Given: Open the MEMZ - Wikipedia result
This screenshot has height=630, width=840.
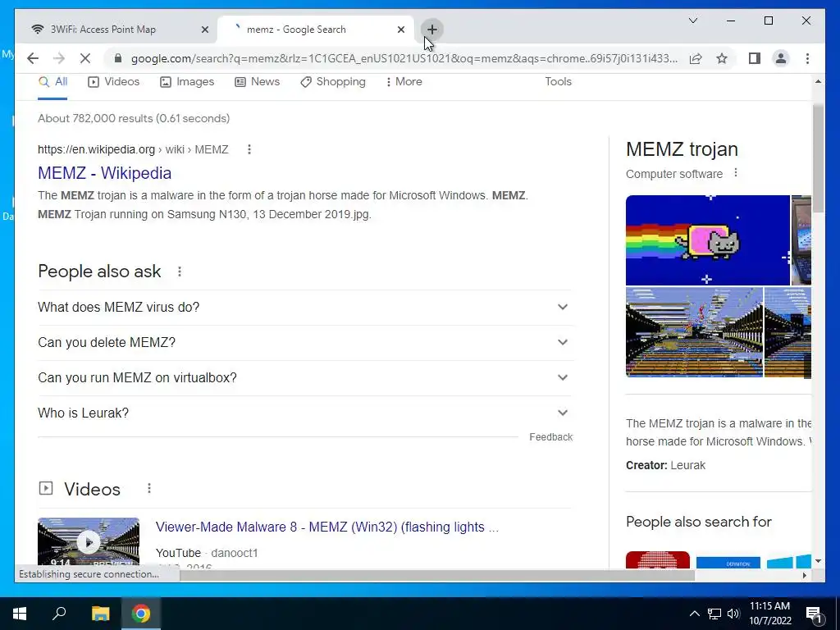Looking at the screenshot, I should pos(104,173).
